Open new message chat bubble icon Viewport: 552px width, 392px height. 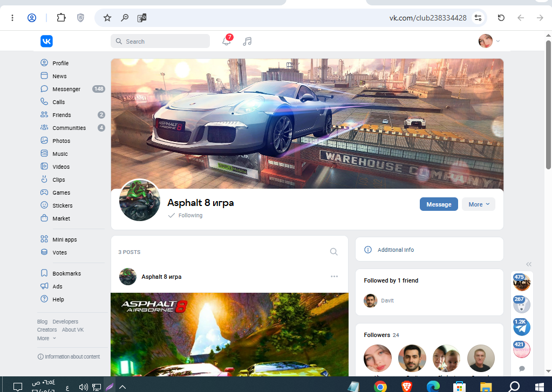[522, 368]
